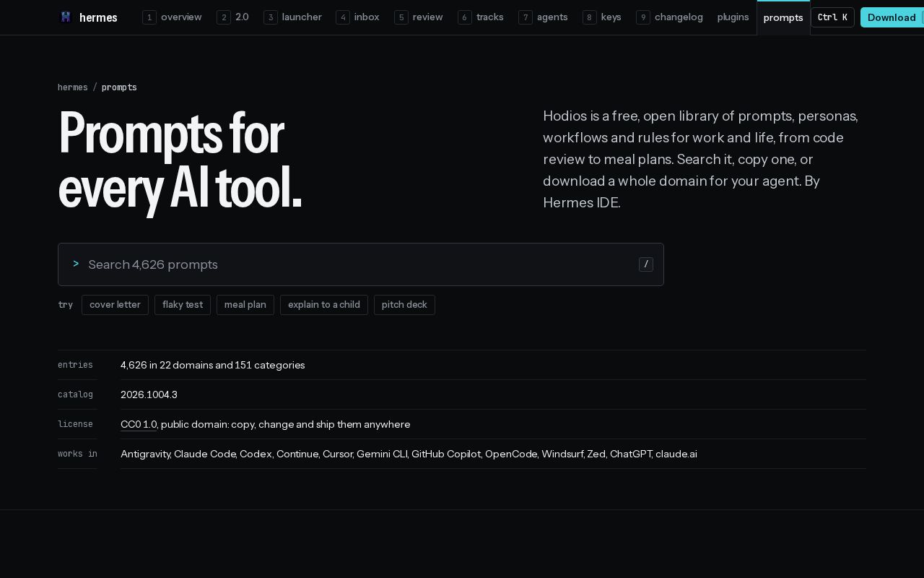Open the changelog nav item
Viewport: 924px width, 578px height.
point(669,17)
